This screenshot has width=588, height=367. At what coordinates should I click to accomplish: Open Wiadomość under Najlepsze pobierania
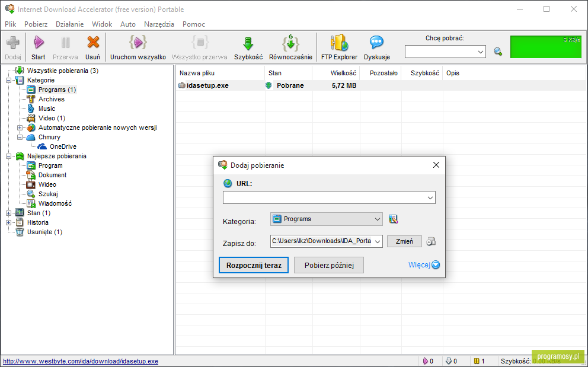tap(55, 203)
